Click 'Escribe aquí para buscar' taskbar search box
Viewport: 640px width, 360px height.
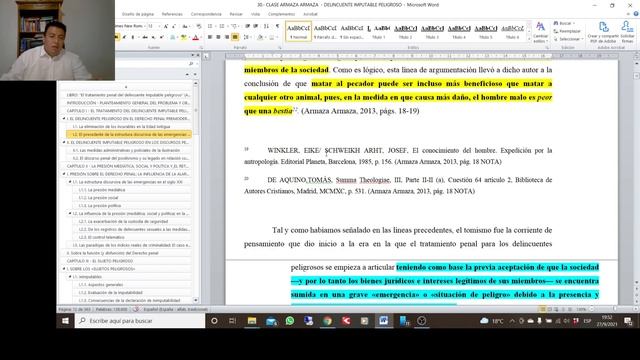[140, 321]
